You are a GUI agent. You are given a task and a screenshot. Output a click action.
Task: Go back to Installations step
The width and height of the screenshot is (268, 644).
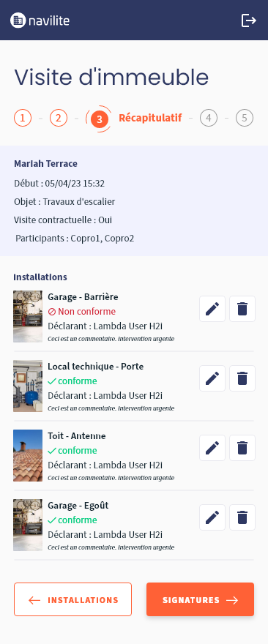pyautogui.click(x=72, y=599)
